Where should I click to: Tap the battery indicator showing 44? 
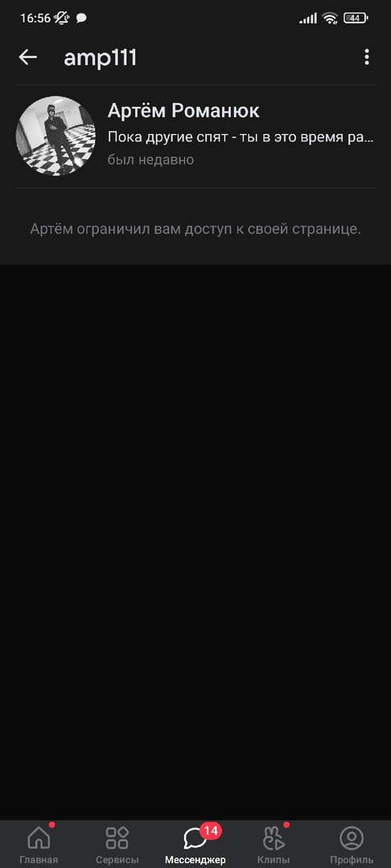(356, 18)
